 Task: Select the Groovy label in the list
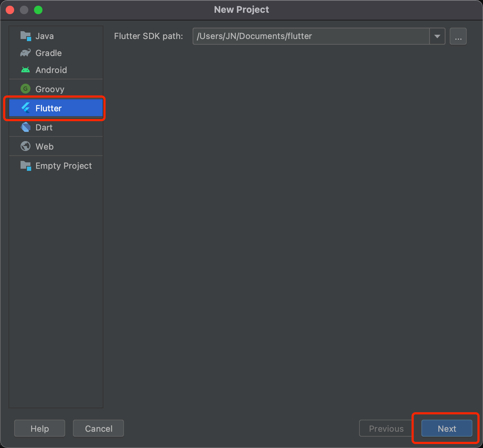[50, 89]
